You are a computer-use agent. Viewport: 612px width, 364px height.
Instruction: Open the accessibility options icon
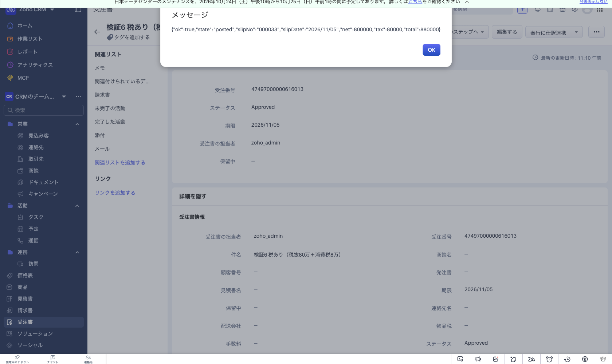pyautogui.click(x=585, y=359)
